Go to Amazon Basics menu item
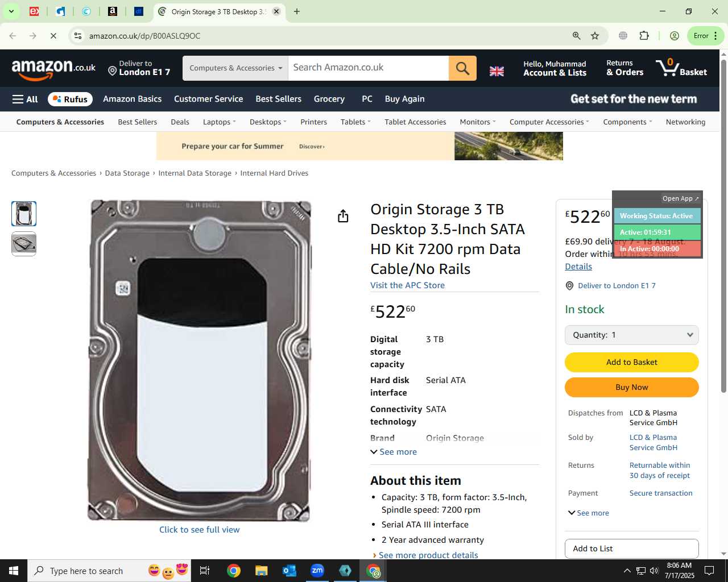This screenshot has width=728, height=582. pyautogui.click(x=132, y=99)
